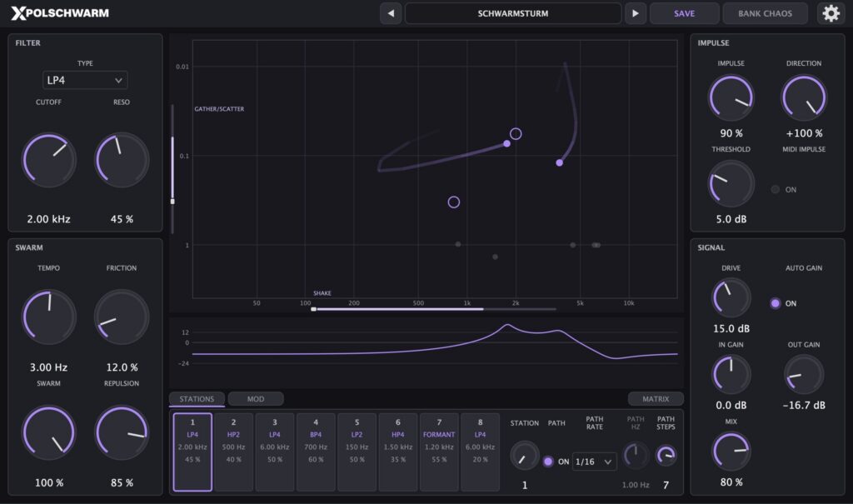Click the Save button
The image size is (853, 504).
click(685, 13)
